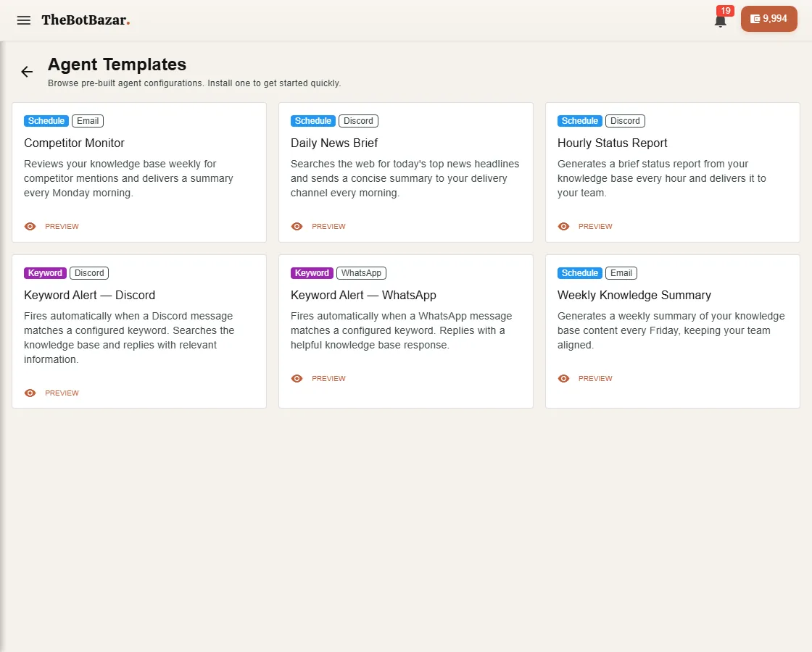Click the Email tag on Weekly Knowledge Summary
This screenshot has height=652, width=812.
click(621, 272)
